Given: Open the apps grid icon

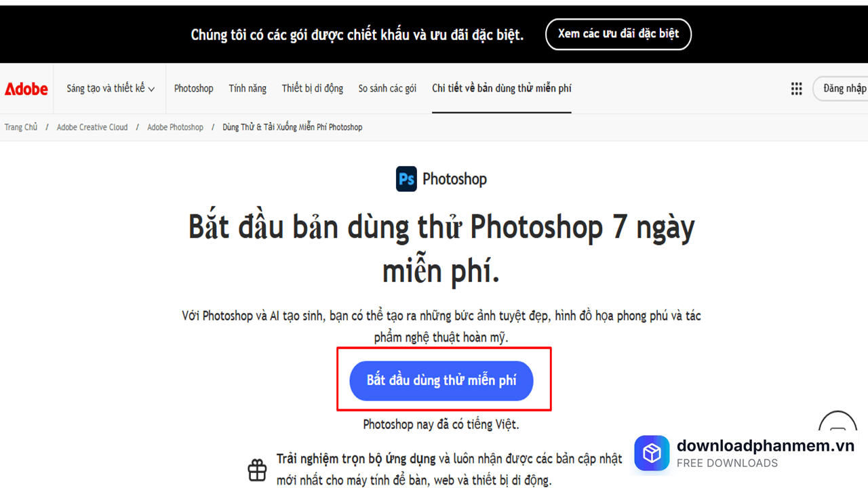Looking at the screenshot, I should [x=797, y=89].
